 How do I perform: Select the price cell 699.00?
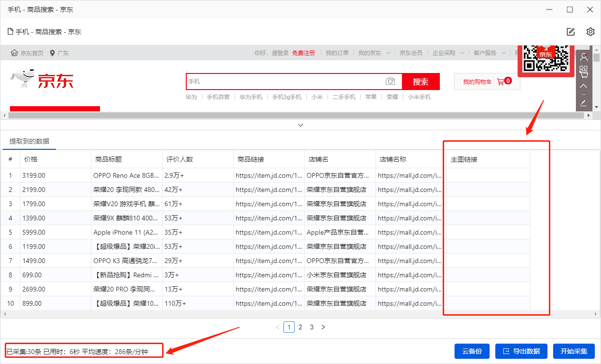pos(55,275)
